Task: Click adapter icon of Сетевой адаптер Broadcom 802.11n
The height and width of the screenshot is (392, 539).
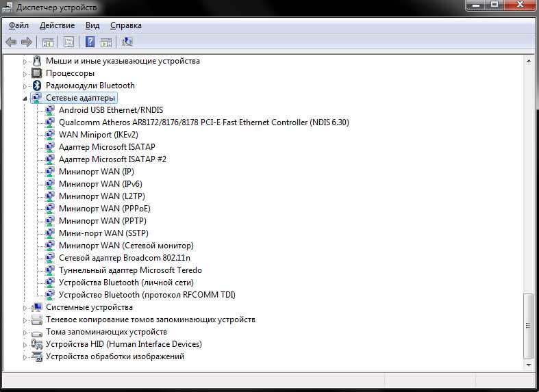Action: [50, 257]
